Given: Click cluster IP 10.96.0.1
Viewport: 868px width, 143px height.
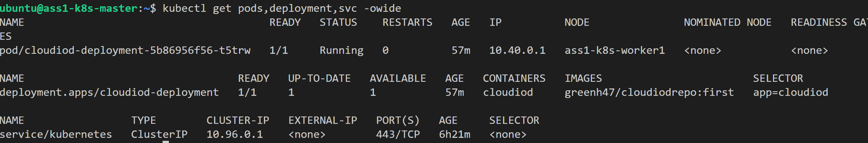Looking at the screenshot, I should click(235, 135).
